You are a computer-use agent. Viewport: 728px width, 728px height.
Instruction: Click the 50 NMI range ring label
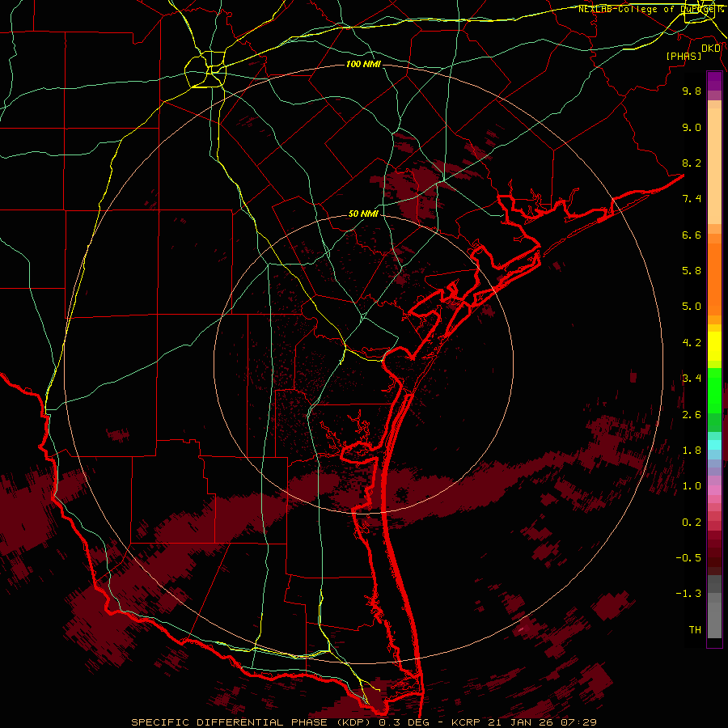tap(363, 214)
